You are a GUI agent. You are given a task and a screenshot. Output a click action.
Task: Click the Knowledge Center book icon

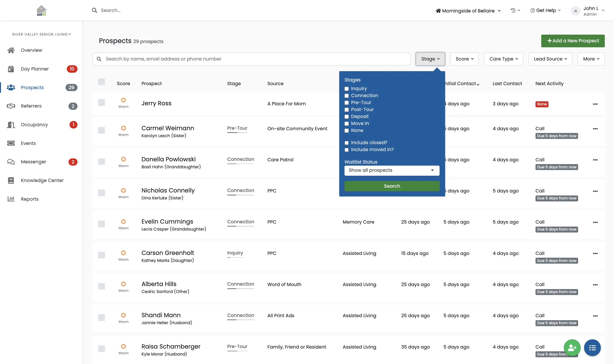tap(11, 180)
